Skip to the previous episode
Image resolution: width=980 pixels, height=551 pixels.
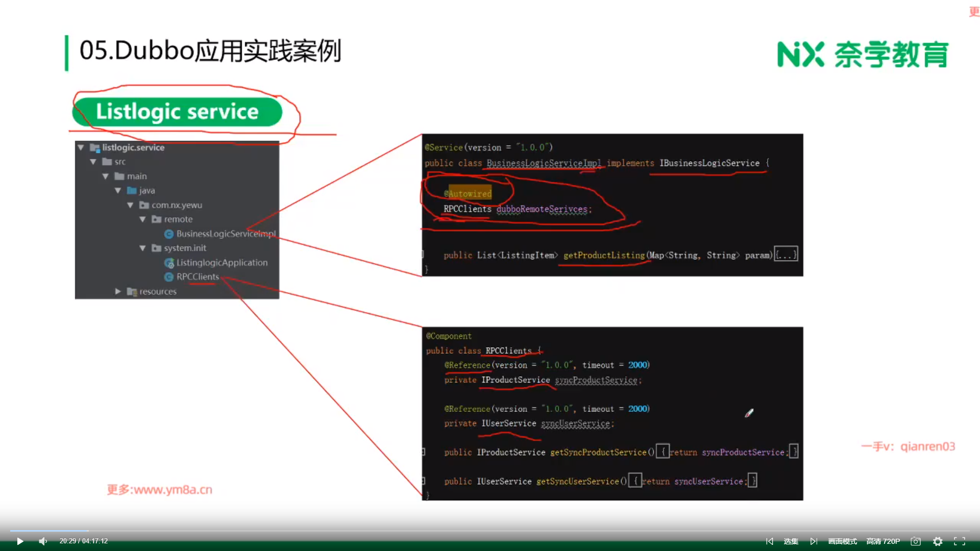pyautogui.click(x=769, y=541)
